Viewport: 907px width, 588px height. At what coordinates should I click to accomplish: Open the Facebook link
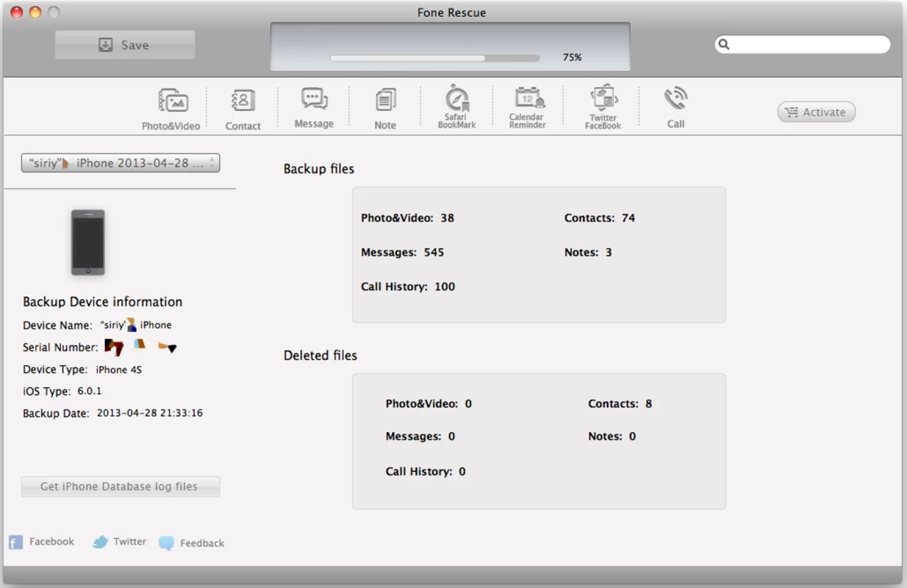42,542
